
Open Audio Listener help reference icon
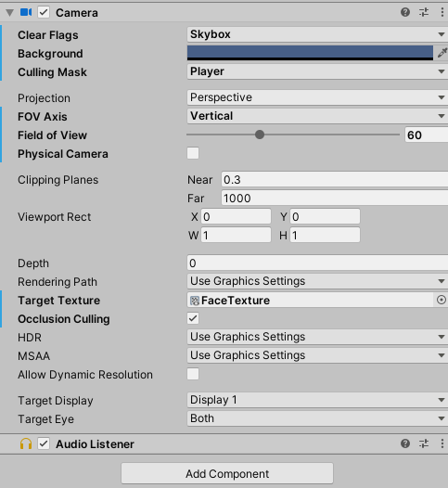[x=405, y=443]
